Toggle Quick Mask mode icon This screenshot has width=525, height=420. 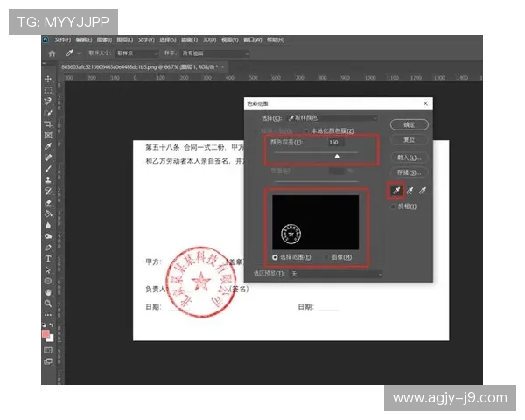coord(48,350)
